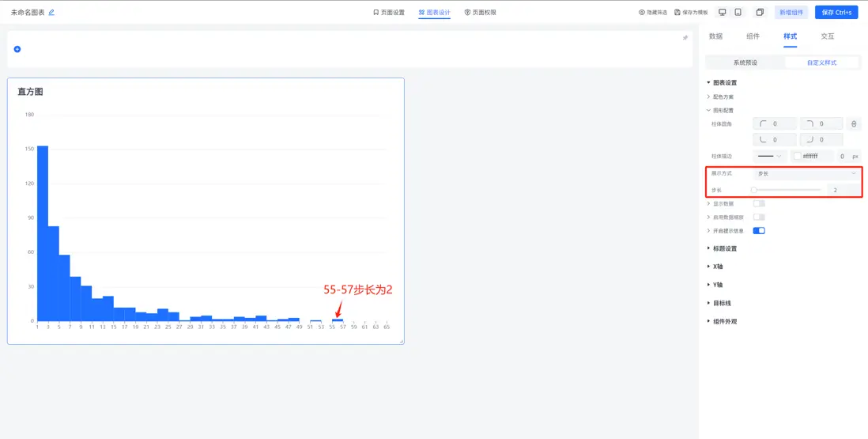Switch to tablet preview icon
The height and width of the screenshot is (439, 868).
738,13
